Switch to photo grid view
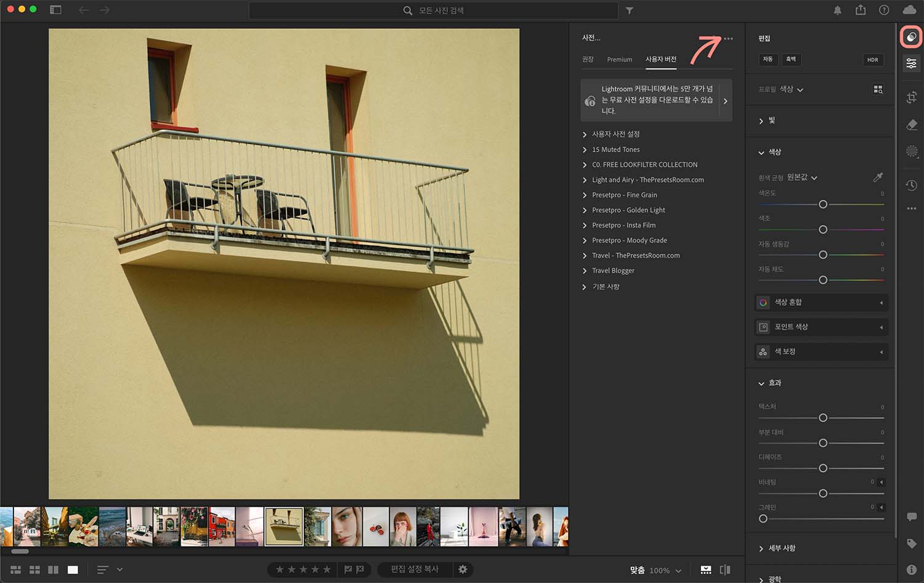Screen dimensions: 924x583 pos(16,570)
